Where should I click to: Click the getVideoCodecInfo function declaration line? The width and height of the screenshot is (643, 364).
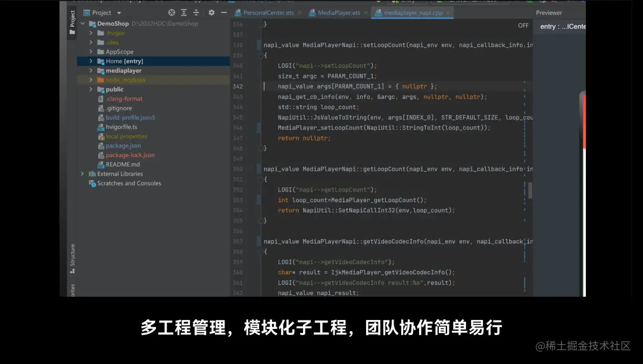(398, 241)
